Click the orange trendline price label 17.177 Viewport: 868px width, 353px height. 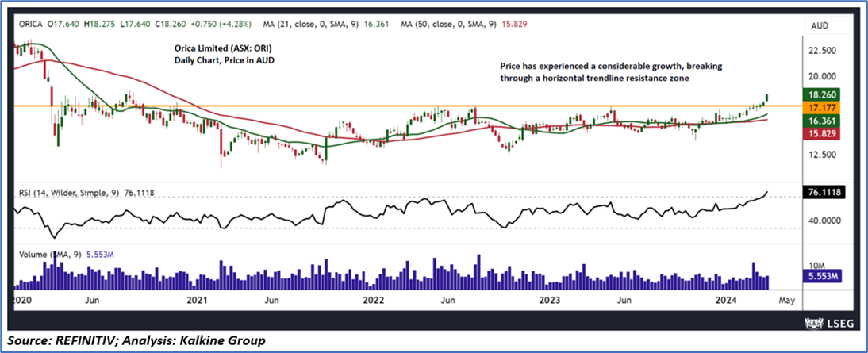click(x=821, y=107)
